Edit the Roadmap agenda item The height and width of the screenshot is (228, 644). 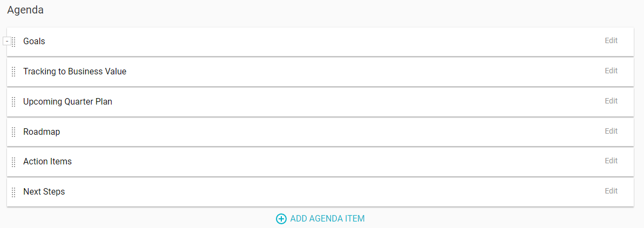click(611, 131)
